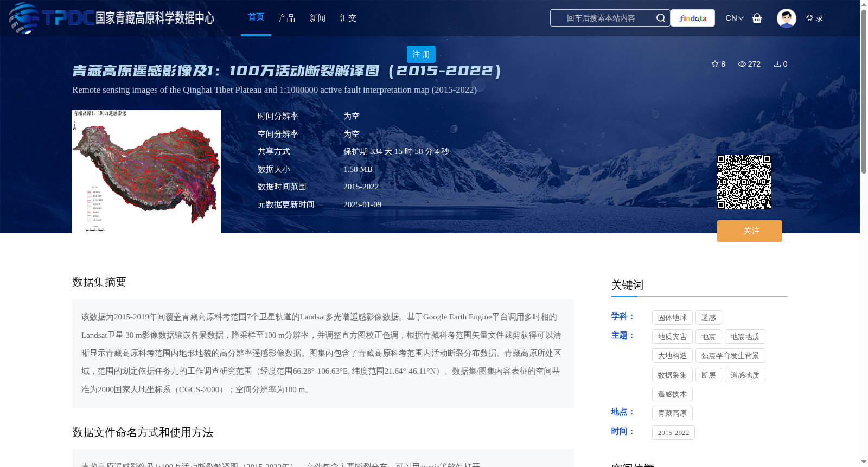Expand the CN language dropdown
The height and width of the screenshot is (467, 868).
pyautogui.click(x=735, y=18)
